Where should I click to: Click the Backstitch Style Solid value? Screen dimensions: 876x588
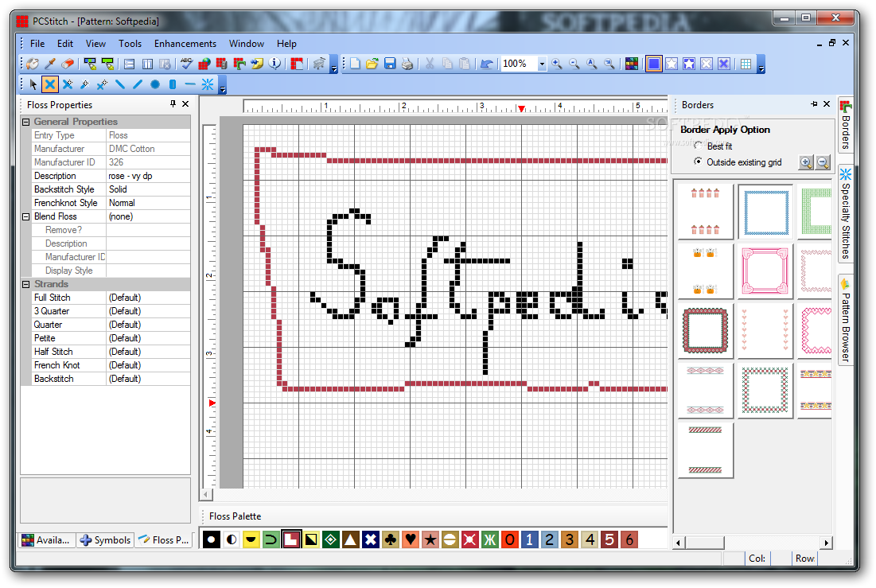[148, 189]
